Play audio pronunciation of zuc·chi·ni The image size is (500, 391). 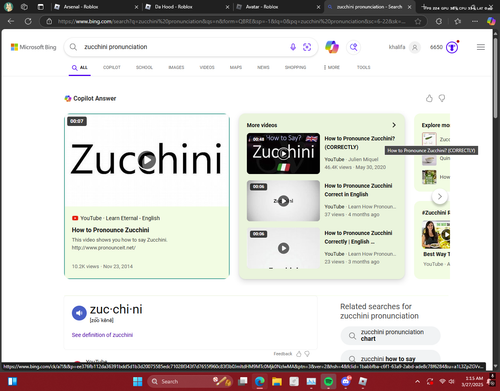point(79,313)
